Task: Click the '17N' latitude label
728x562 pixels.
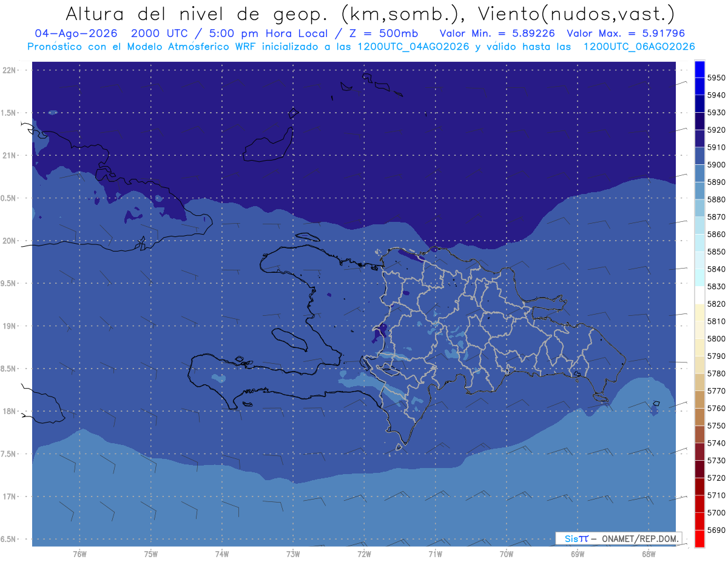Action: tap(8, 497)
